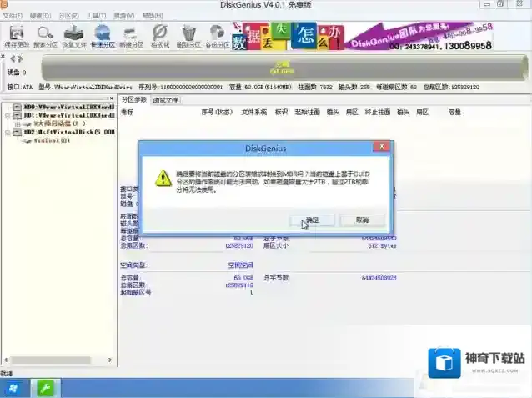532x398 pixels.
Task: Click the Backup Partition (备份分区) toolbar icon
Action: tap(218, 34)
